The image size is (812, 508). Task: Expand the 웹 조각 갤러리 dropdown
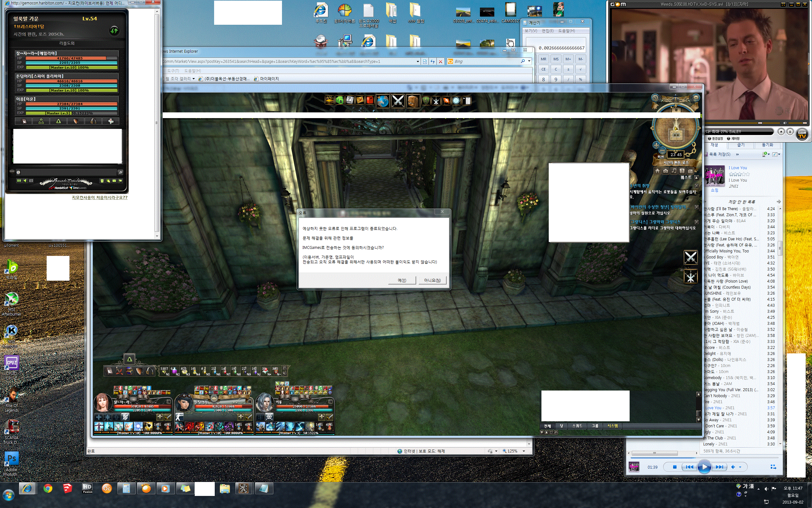(193, 79)
